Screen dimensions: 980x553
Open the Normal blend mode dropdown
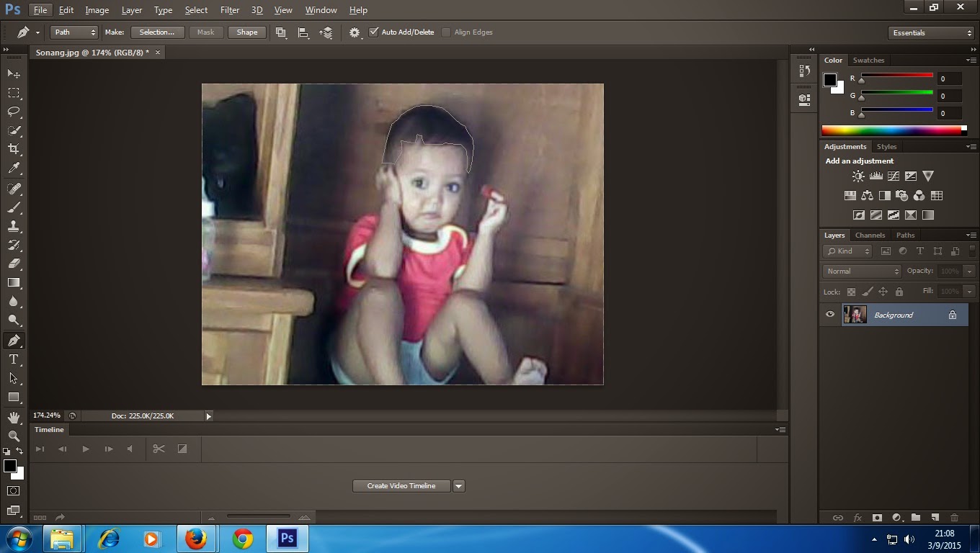(x=862, y=271)
